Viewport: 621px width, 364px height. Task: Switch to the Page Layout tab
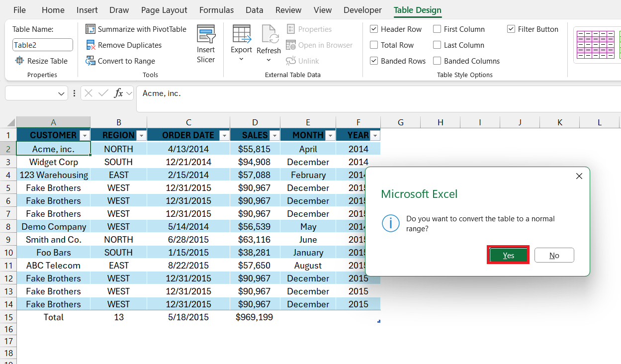click(x=164, y=10)
